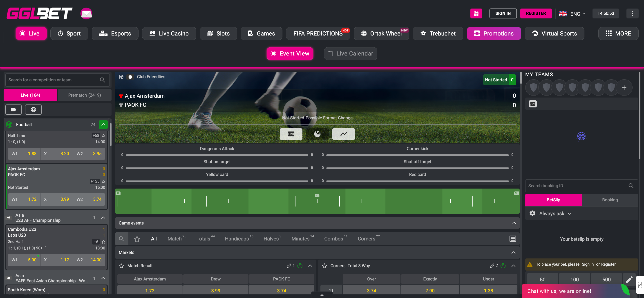Collapse the Asia U23 AFF Championship group
Viewport: 644px width, 298px height.
[x=103, y=218]
